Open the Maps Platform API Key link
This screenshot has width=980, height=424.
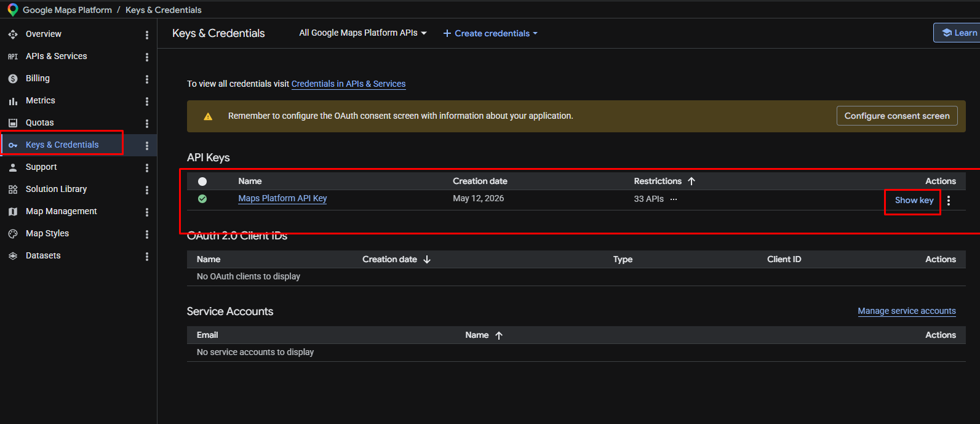tap(282, 199)
